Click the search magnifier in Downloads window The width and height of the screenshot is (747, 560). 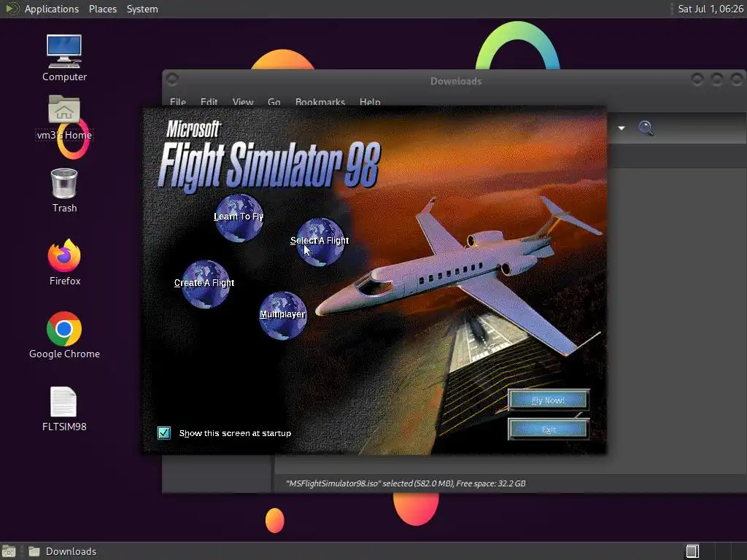tap(646, 128)
